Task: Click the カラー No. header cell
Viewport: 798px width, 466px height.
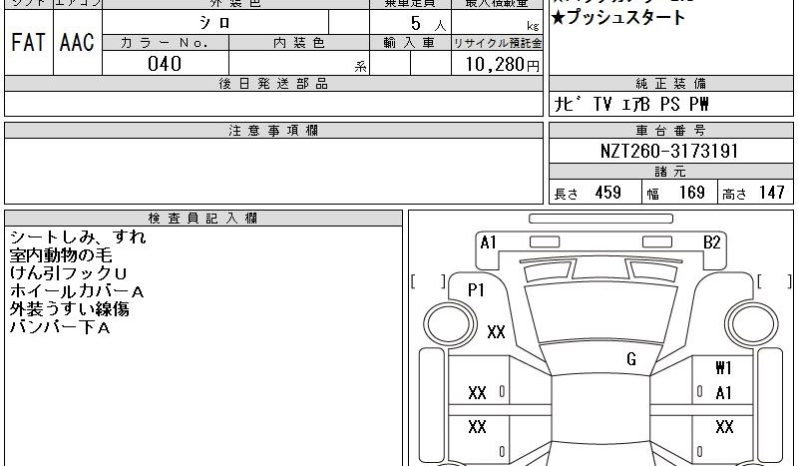Action: pos(165,43)
